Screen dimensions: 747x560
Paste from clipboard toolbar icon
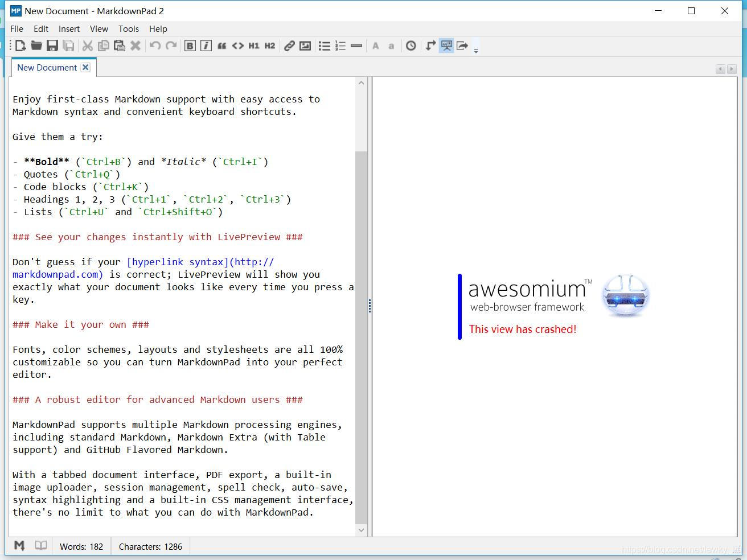(120, 46)
